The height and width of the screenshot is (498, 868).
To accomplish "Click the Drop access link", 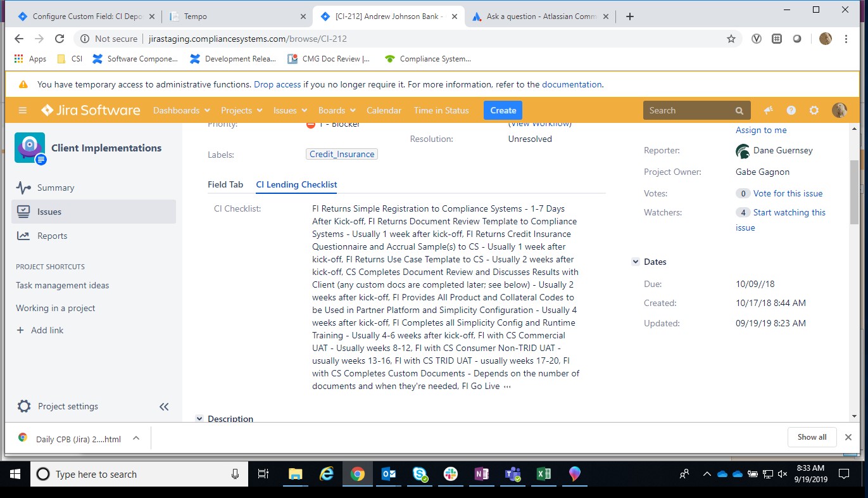I will [277, 84].
